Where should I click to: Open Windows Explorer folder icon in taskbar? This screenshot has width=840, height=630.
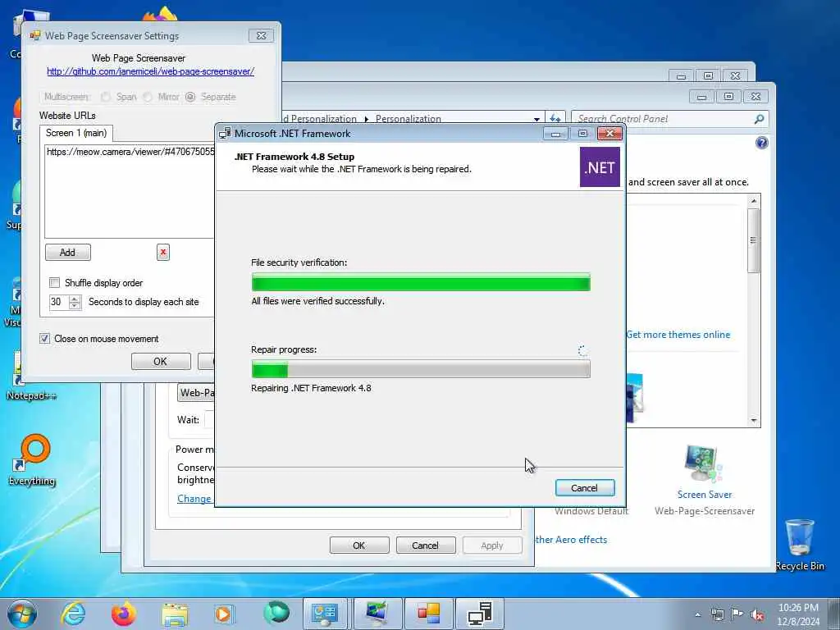coord(175,614)
